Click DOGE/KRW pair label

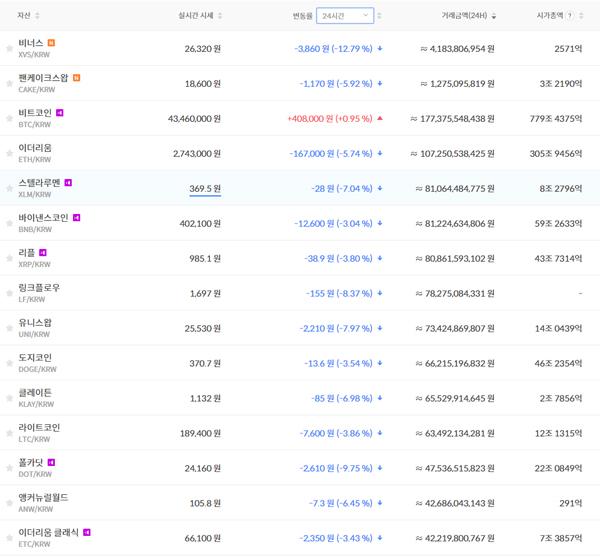(x=38, y=369)
